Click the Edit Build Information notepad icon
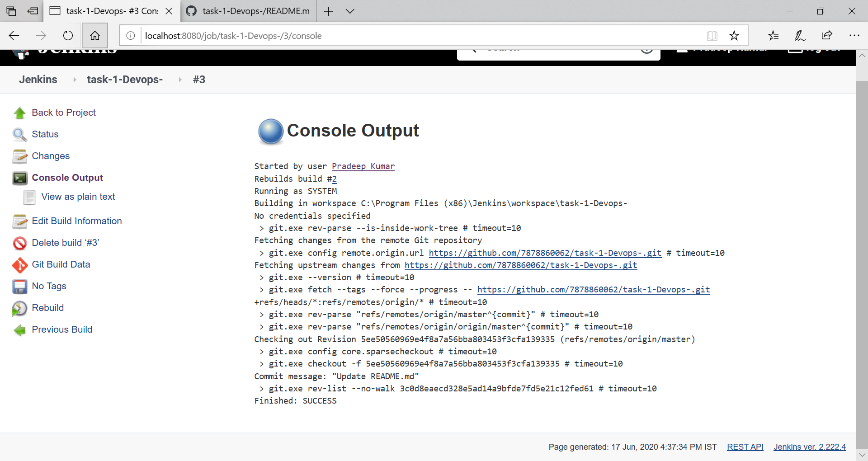The height and width of the screenshot is (461, 868). click(20, 221)
